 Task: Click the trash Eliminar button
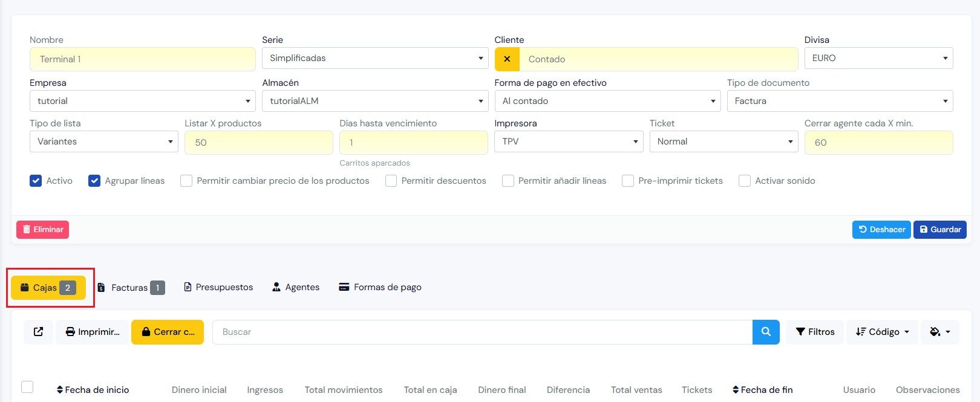click(42, 230)
